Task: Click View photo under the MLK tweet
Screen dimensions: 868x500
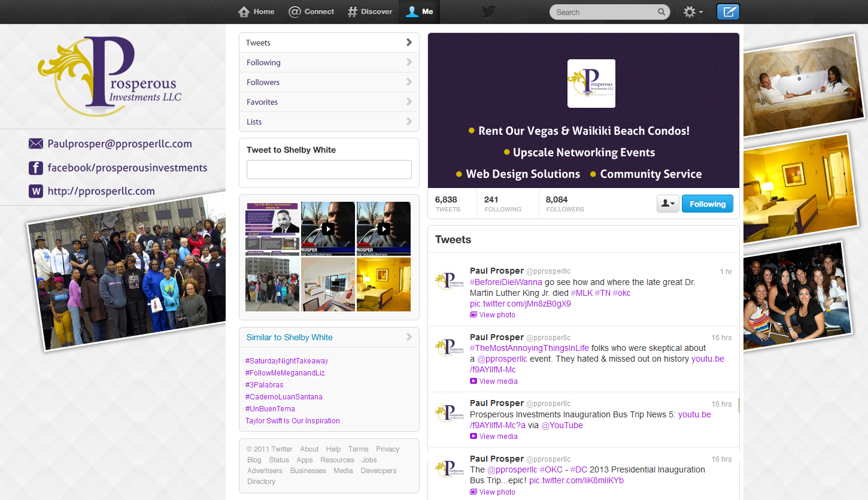Action: [x=497, y=315]
